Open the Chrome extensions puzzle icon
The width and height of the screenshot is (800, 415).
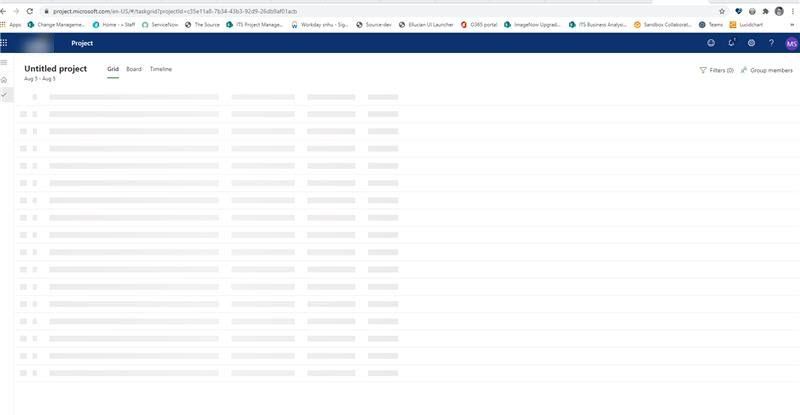[765, 11]
